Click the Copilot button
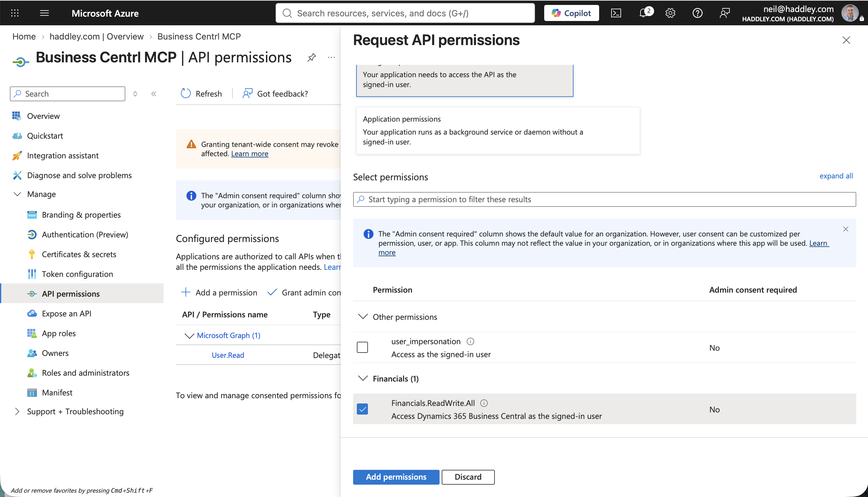 point(571,13)
